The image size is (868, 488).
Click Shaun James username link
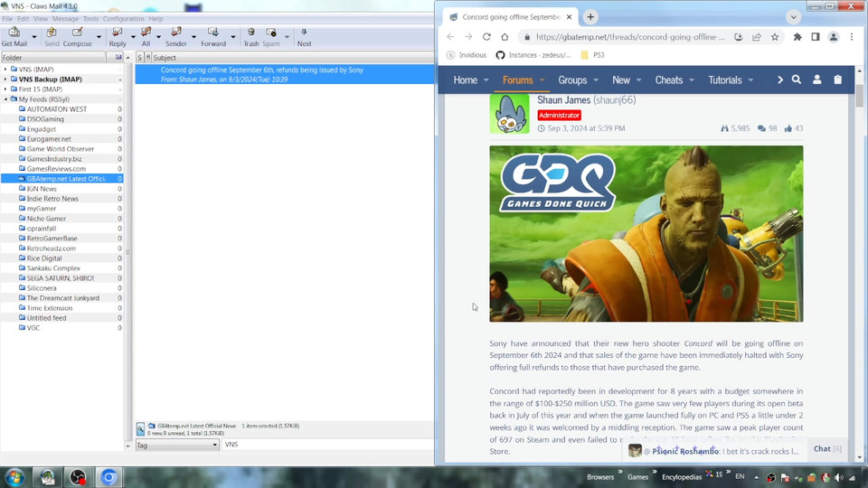[x=563, y=100]
